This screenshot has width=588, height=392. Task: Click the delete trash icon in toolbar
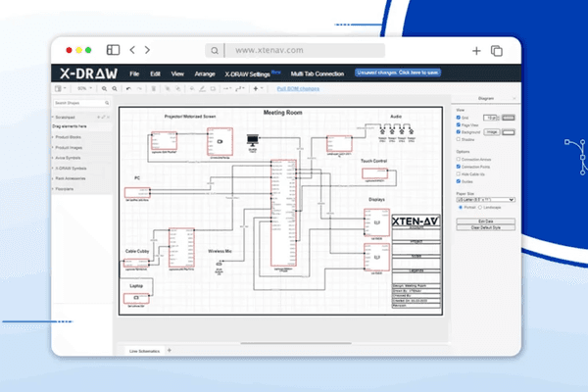click(154, 89)
